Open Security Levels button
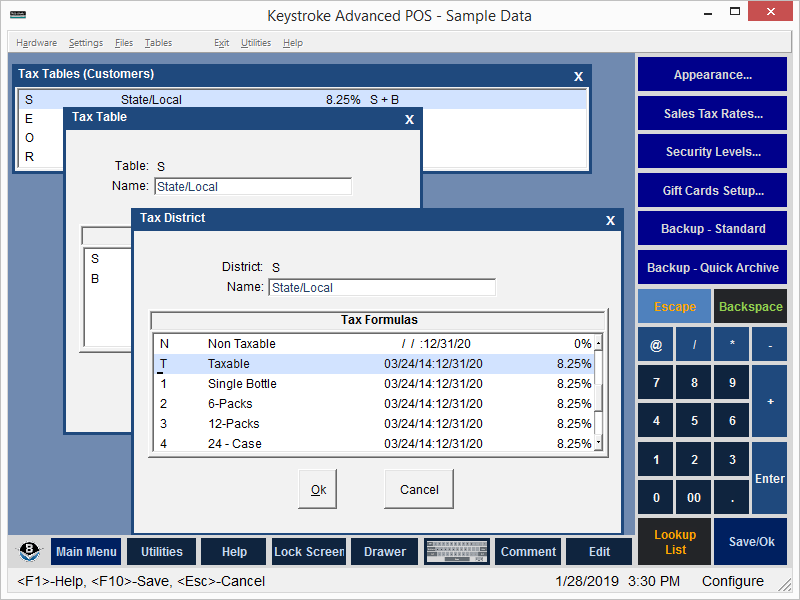The height and width of the screenshot is (600, 800). tap(712, 152)
